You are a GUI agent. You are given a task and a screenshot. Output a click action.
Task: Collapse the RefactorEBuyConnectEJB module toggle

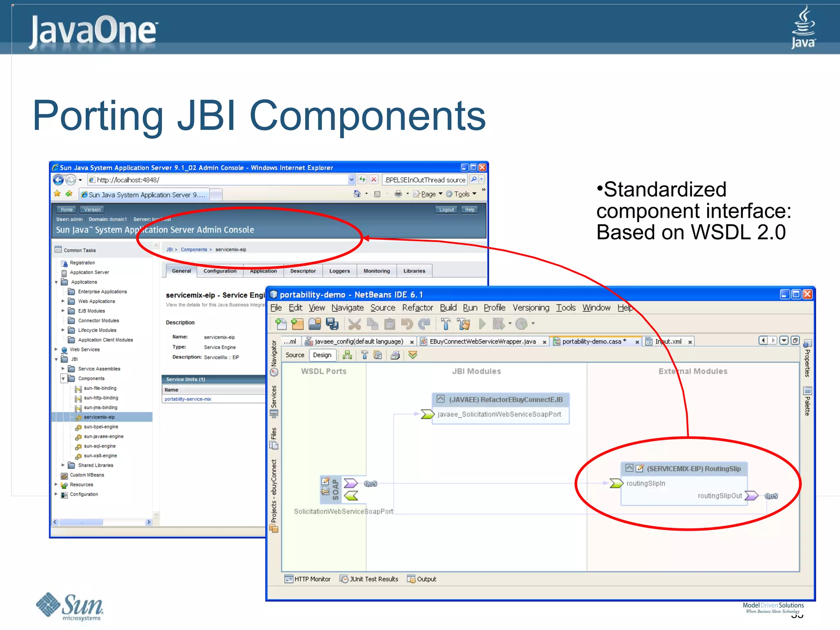tap(441, 399)
